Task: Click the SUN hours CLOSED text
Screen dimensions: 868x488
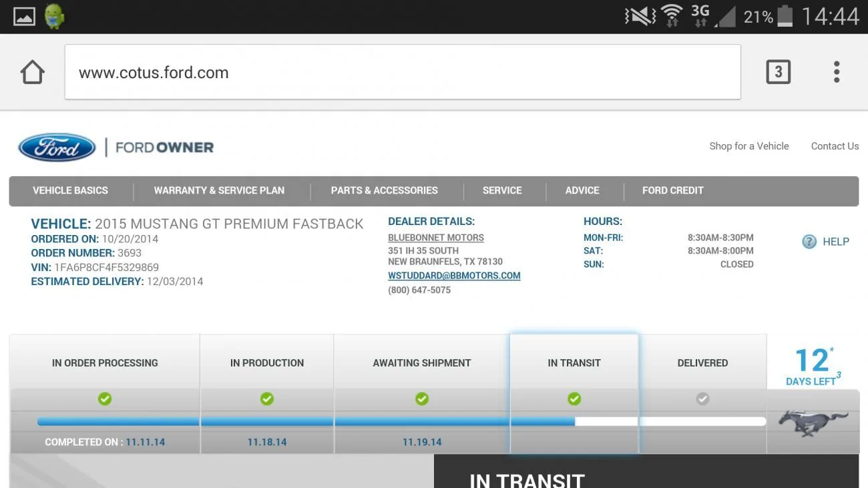Action: tap(737, 264)
